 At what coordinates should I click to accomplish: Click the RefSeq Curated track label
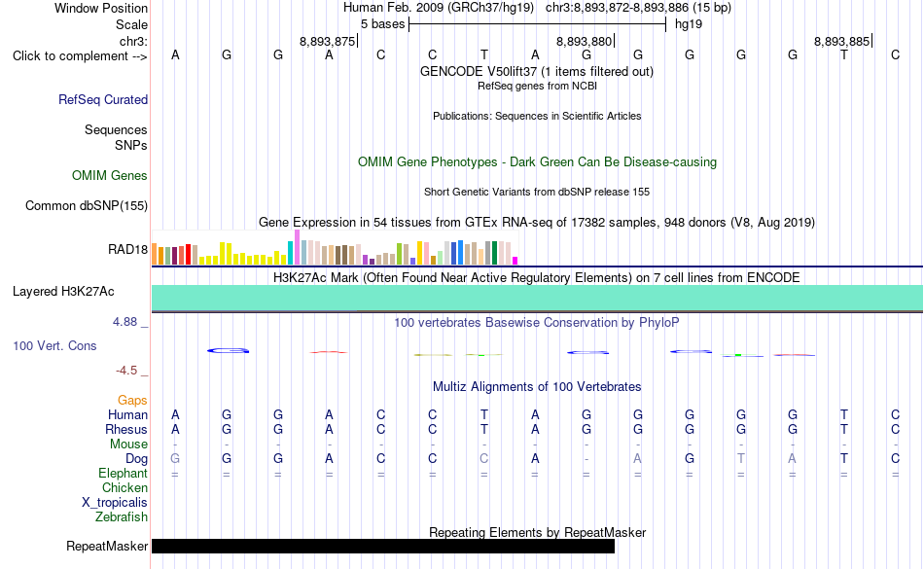tap(103, 99)
